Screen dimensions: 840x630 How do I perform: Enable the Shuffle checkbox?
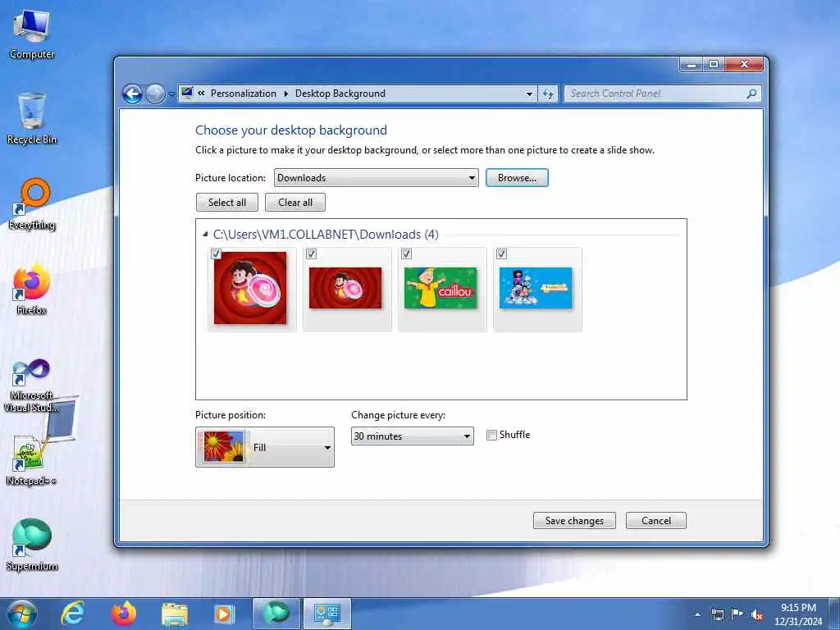coord(491,435)
